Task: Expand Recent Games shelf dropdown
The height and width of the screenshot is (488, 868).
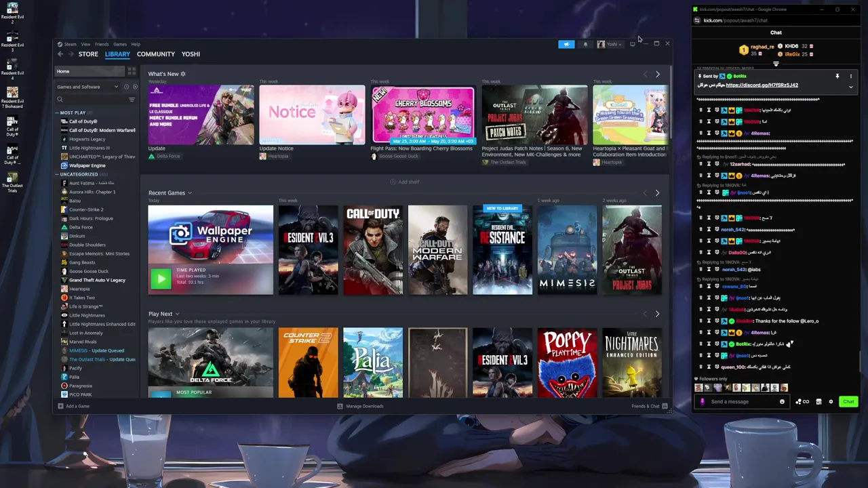Action: tap(189, 193)
